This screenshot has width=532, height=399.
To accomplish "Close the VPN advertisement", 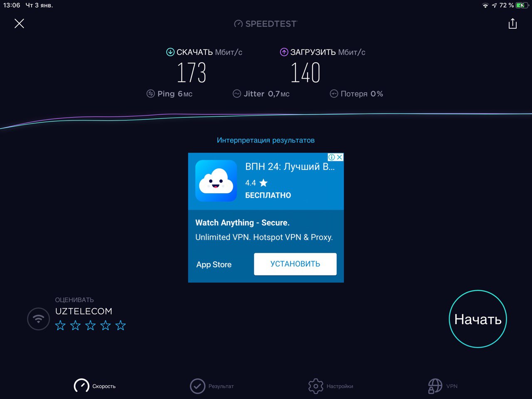I will 340,157.
